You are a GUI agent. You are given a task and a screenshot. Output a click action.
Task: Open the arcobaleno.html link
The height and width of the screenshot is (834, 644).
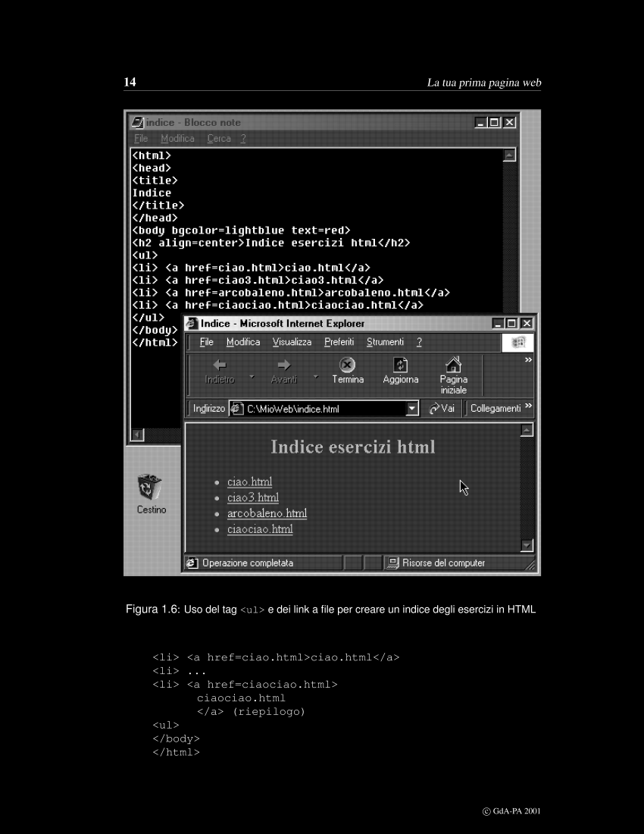pyautogui.click(x=267, y=514)
